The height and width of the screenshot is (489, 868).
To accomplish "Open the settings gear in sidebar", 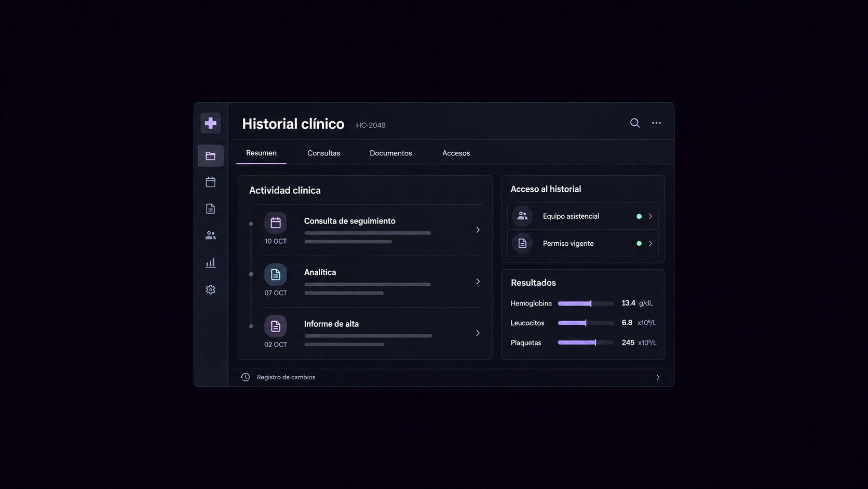I will [x=210, y=289].
